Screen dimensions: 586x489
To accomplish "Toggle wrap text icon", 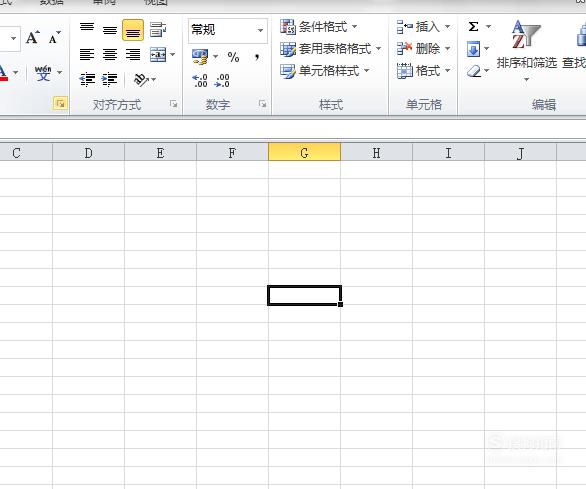I will pyautogui.click(x=158, y=30).
